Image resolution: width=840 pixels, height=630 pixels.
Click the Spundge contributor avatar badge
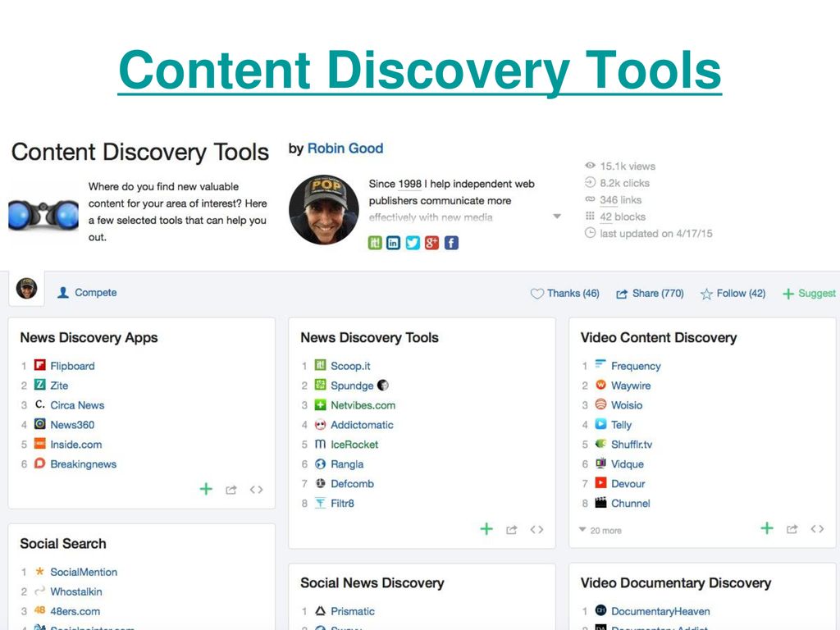382,386
